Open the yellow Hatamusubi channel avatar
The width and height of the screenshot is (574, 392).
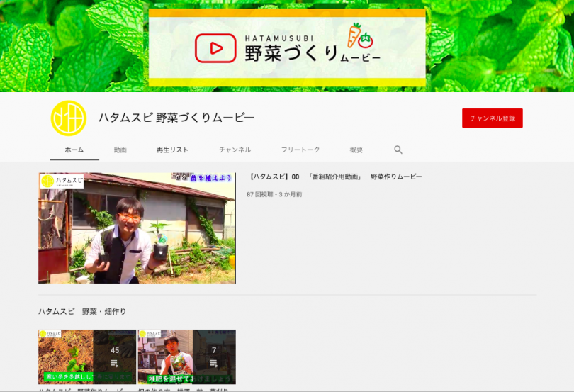point(69,118)
